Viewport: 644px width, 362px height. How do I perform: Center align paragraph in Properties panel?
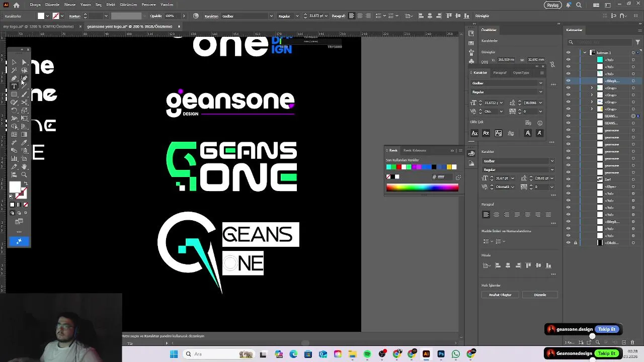coord(497,215)
